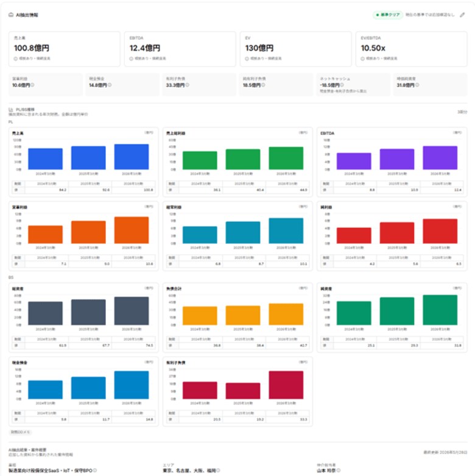Image resolution: width=475 pixels, height=476 pixels.
Task: Click info icon beside 14.8億円 cash value
Action: tap(110, 85)
